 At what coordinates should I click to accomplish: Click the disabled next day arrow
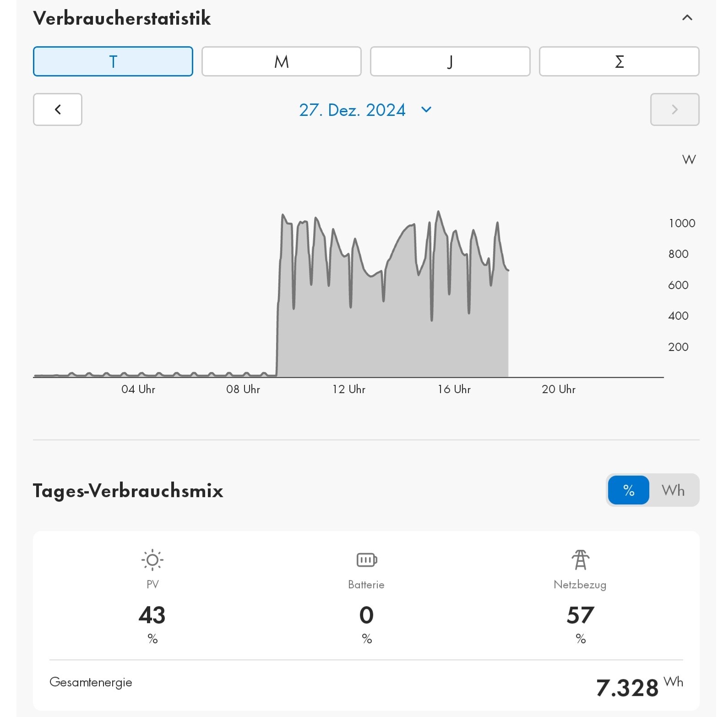click(x=674, y=109)
